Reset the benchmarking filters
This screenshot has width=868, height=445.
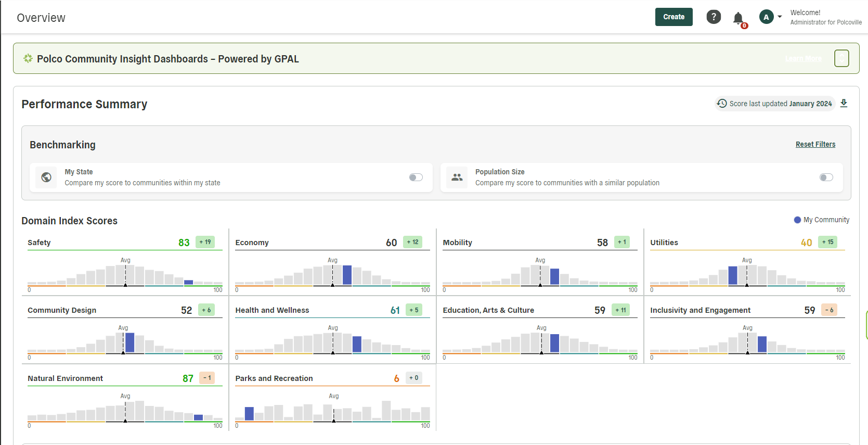pos(815,144)
